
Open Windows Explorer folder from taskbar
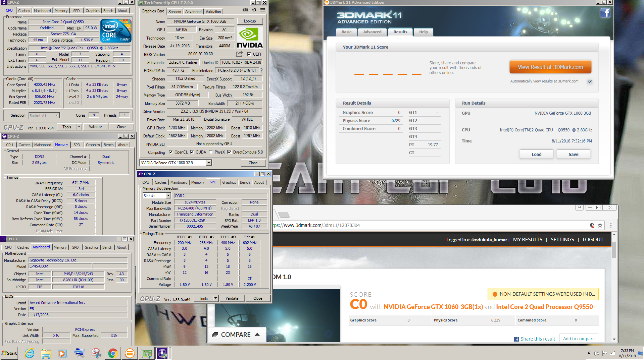(46, 353)
